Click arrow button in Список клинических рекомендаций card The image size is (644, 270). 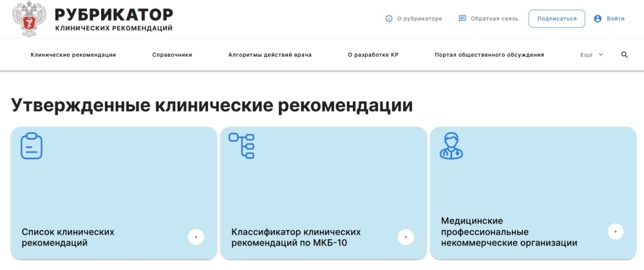196,237
